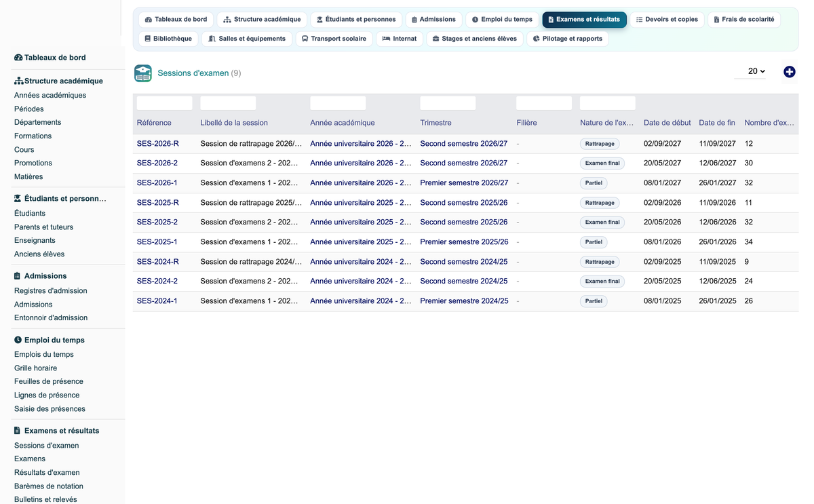Viewport: 814px width, 504px height.
Task: Open Étudiants in the sidebar
Action: pyautogui.click(x=30, y=213)
